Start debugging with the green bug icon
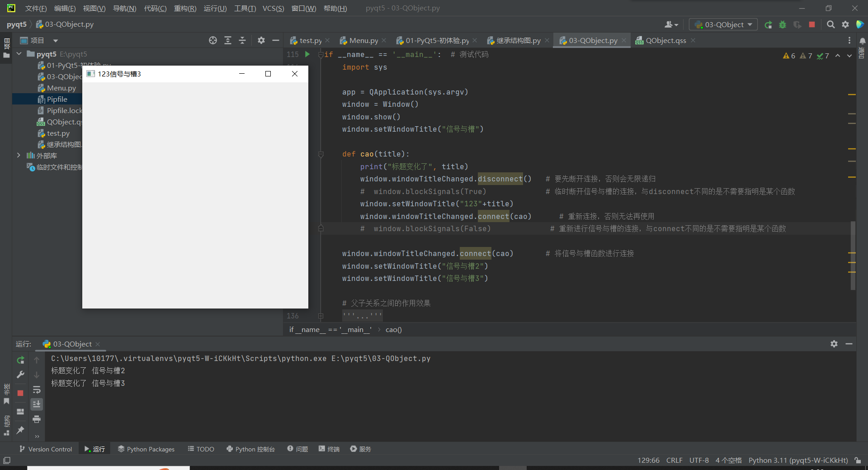Viewport: 868px width, 470px height. (x=783, y=25)
